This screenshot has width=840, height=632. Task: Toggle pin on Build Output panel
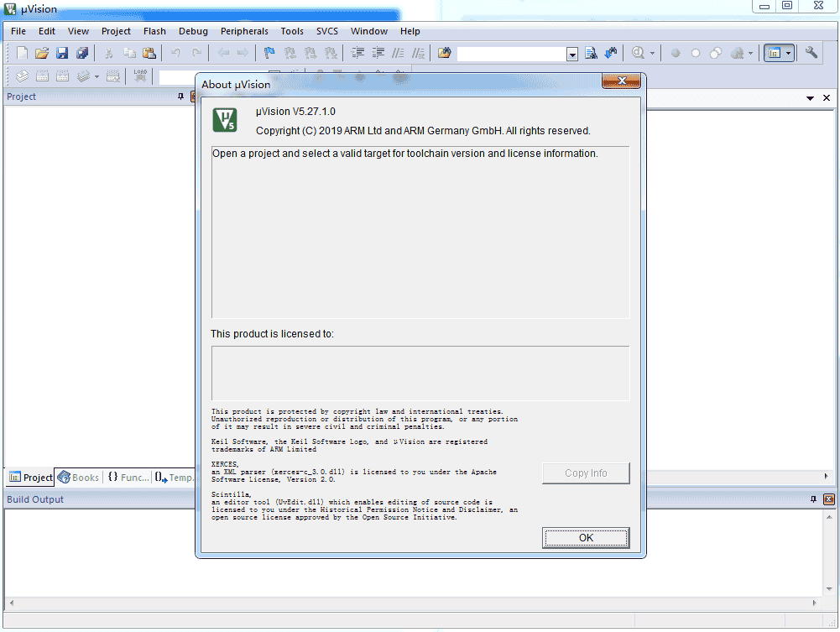click(813, 499)
